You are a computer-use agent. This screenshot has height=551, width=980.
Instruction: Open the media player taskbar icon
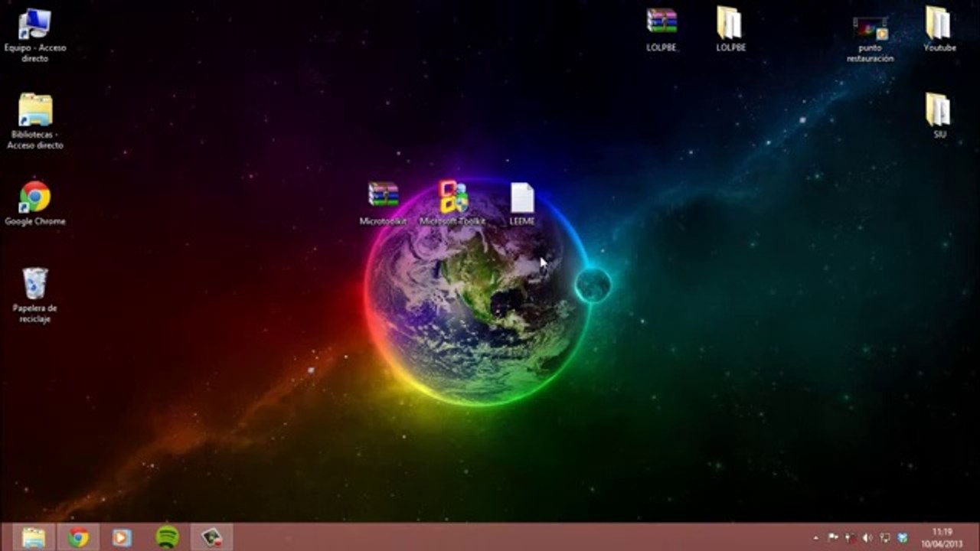(x=122, y=537)
